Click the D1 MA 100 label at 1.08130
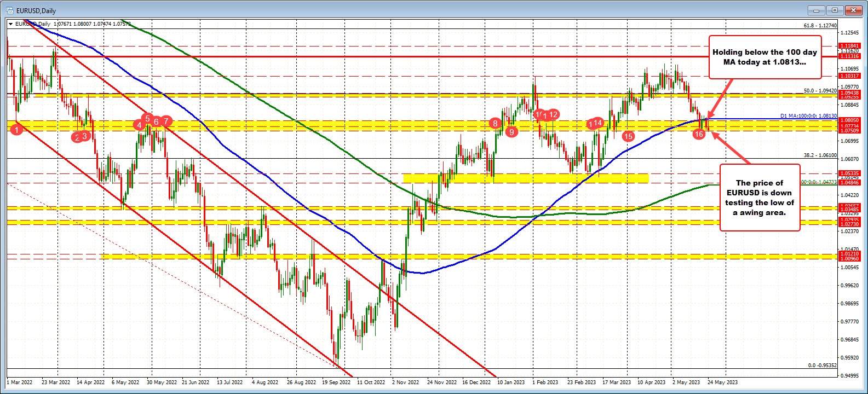This screenshot has width=868, height=394. click(x=808, y=116)
